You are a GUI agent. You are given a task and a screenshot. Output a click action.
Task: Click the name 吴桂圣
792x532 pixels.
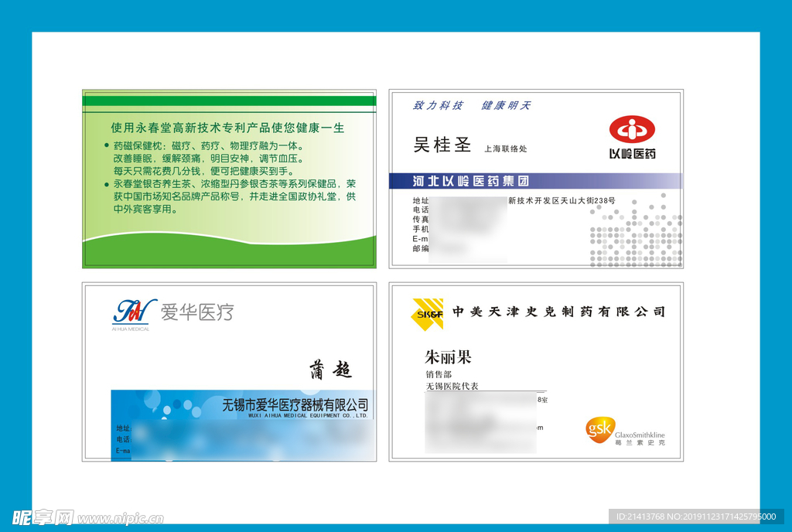point(442,145)
